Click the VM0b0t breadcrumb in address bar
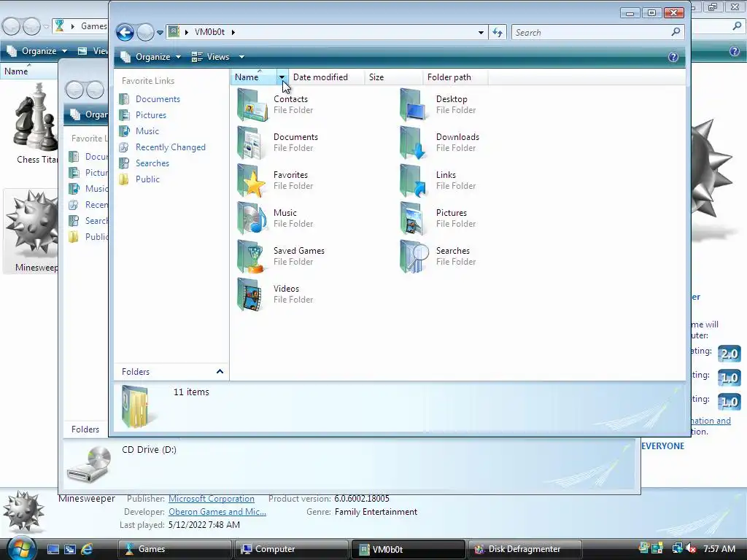This screenshot has height=560, width=747. coord(209,32)
